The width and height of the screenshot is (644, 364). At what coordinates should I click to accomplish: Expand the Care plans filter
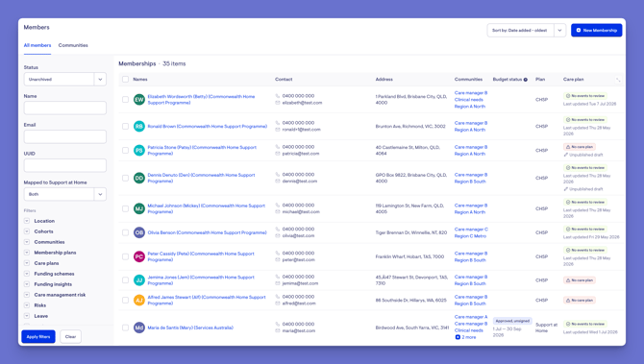pyautogui.click(x=27, y=263)
